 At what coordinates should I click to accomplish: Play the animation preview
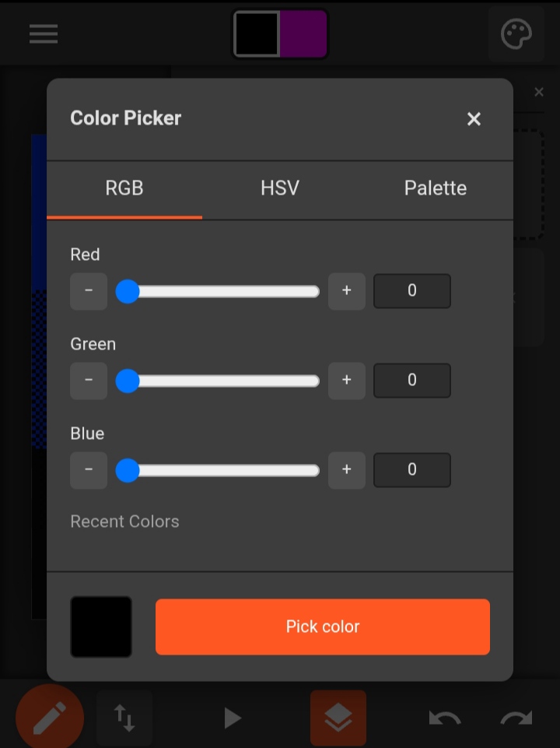click(x=232, y=718)
